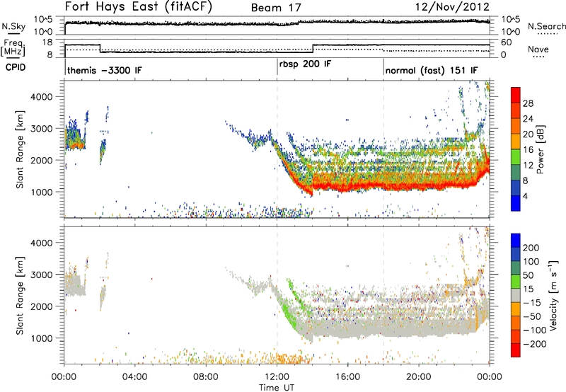The image size is (566, 392).
Task: Select the "200" tick on Velocity colorbar
Action: (531, 248)
